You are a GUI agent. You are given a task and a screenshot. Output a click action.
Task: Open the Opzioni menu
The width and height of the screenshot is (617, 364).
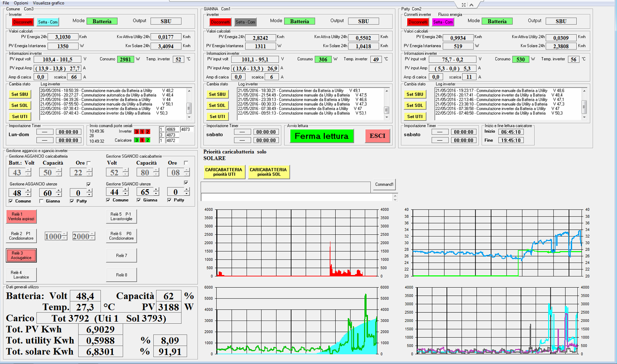coord(21,3)
